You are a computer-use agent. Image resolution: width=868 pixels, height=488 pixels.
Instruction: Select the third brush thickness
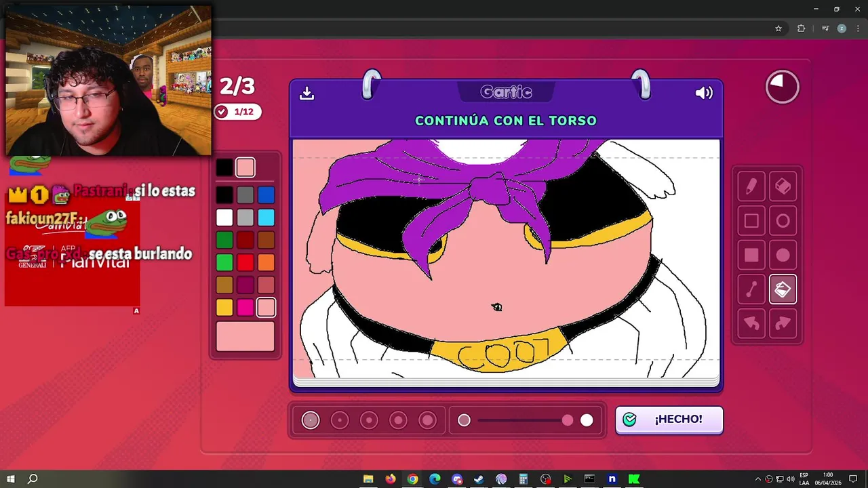[369, 420]
